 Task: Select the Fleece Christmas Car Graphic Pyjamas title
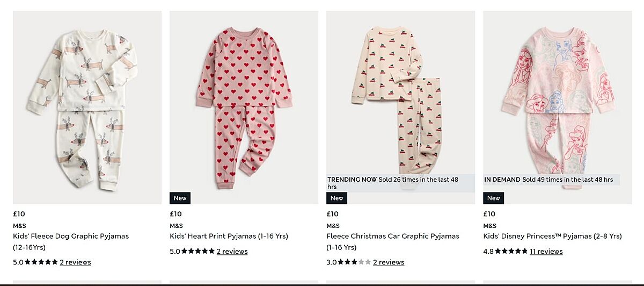(392, 236)
